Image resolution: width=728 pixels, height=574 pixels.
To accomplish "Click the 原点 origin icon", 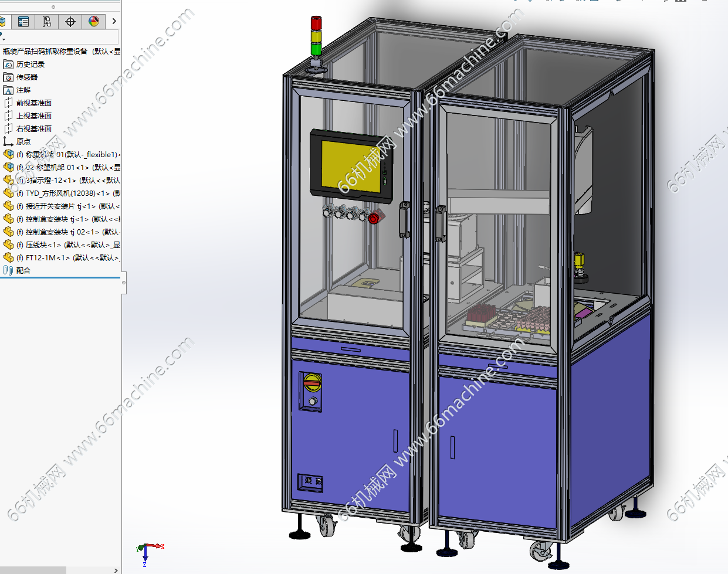I will coord(8,142).
